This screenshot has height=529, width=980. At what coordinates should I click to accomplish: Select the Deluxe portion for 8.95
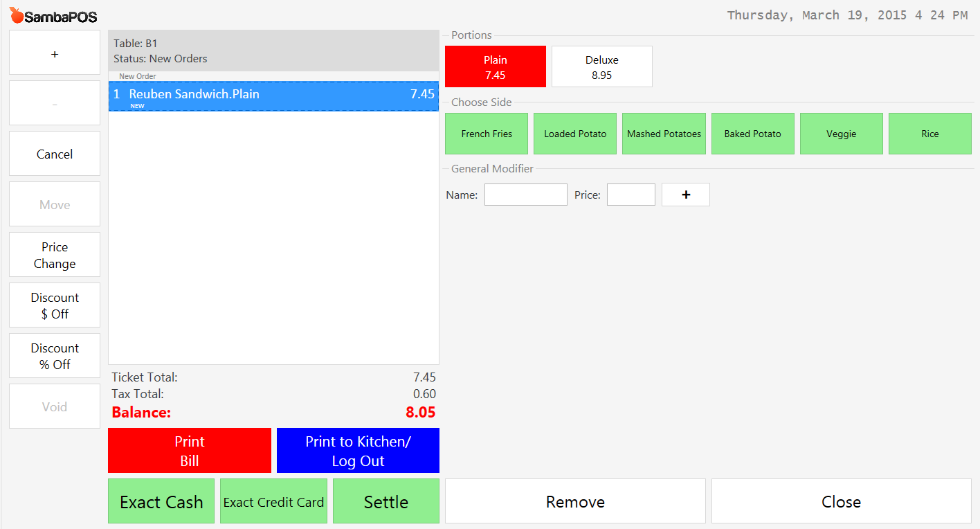pyautogui.click(x=601, y=67)
